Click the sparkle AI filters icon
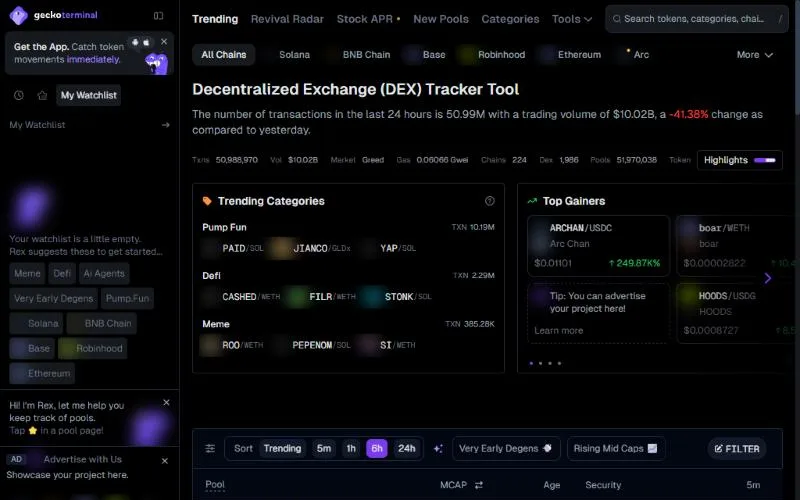This screenshot has height=500, width=800. tap(438, 448)
